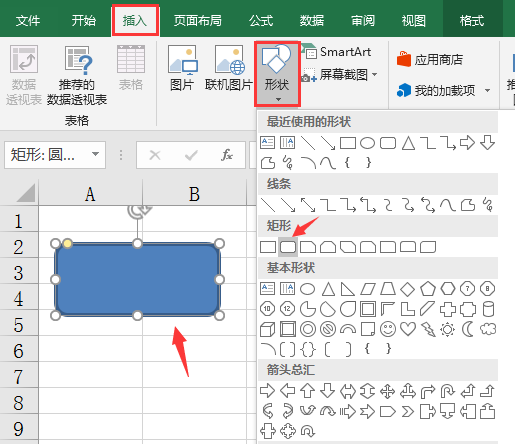This screenshot has height=444, width=515.
Task: Open 应用商店
Action: pyautogui.click(x=430, y=60)
